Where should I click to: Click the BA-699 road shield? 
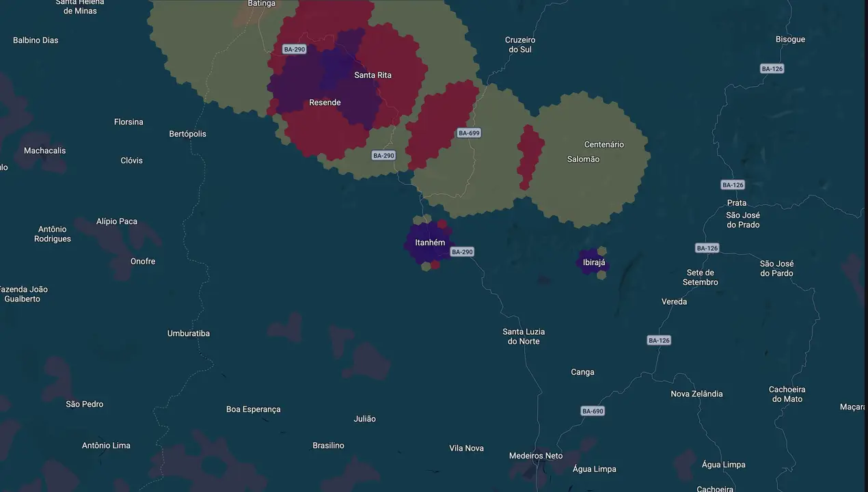point(469,133)
